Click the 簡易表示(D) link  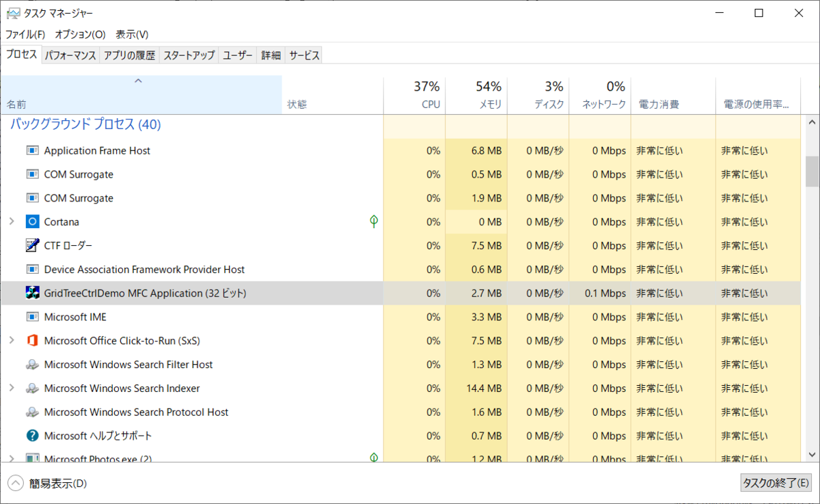[x=58, y=484]
